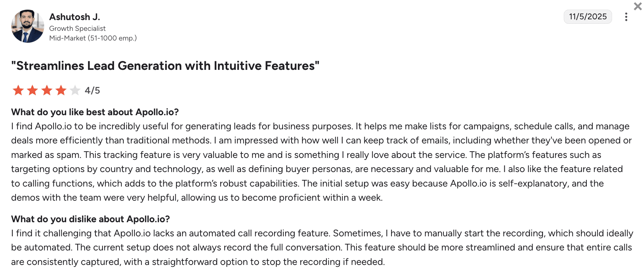Click the "Mid-Market (51-1000 emp.)" company size label
This screenshot has width=644, height=272.
(x=93, y=38)
